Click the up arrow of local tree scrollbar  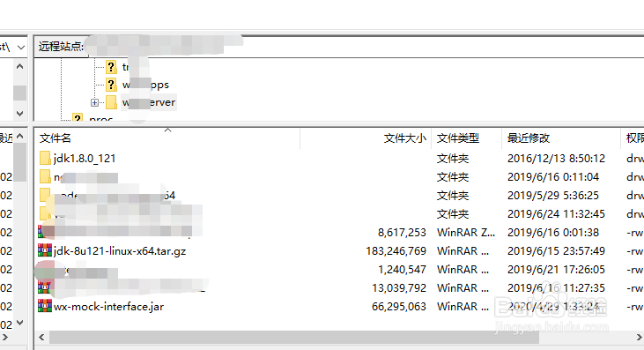(x=19, y=66)
